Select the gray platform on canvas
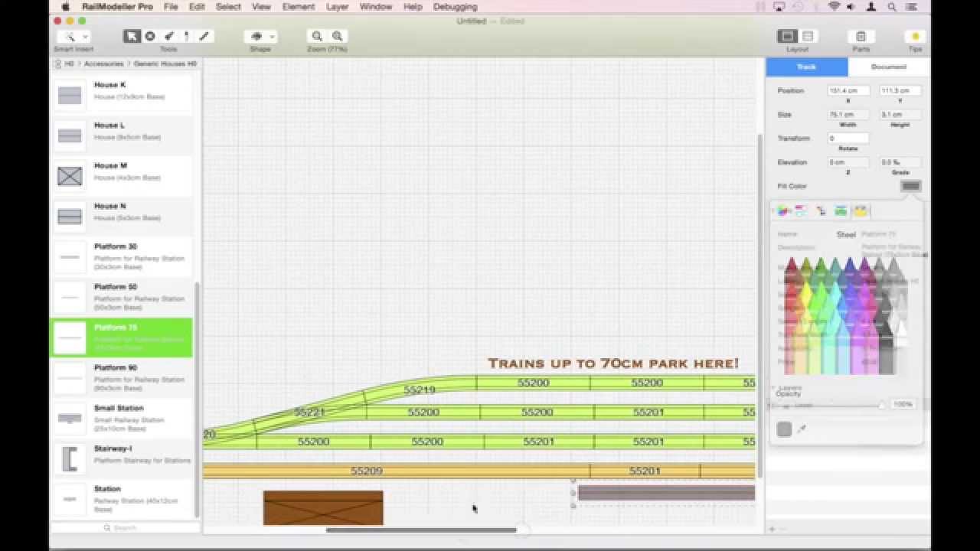 [666, 493]
